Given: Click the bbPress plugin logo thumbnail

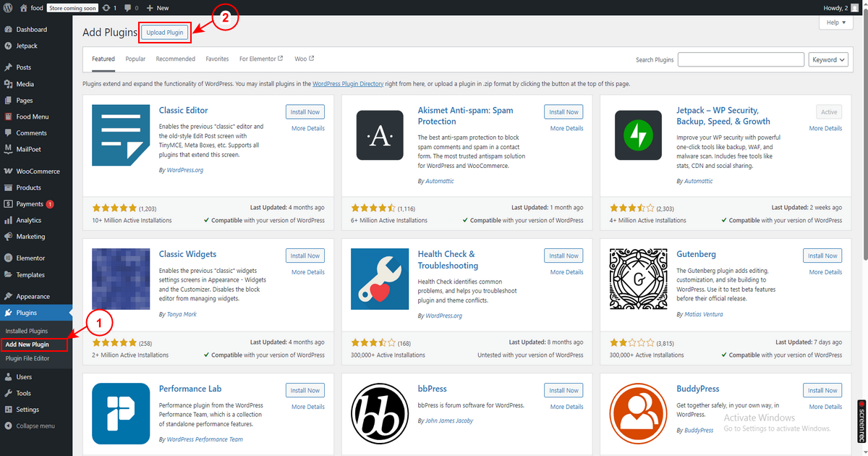Looking at the screenshot, I should pyautogui.click(x=380, y=414).
